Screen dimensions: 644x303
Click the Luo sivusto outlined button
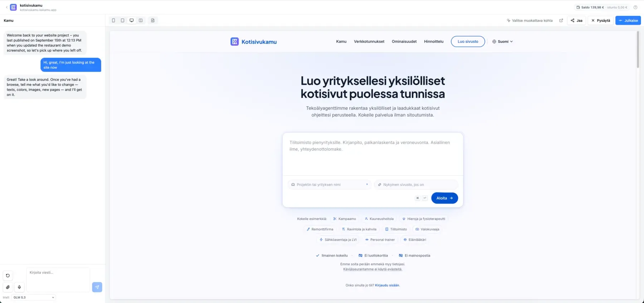coord(468,41)
